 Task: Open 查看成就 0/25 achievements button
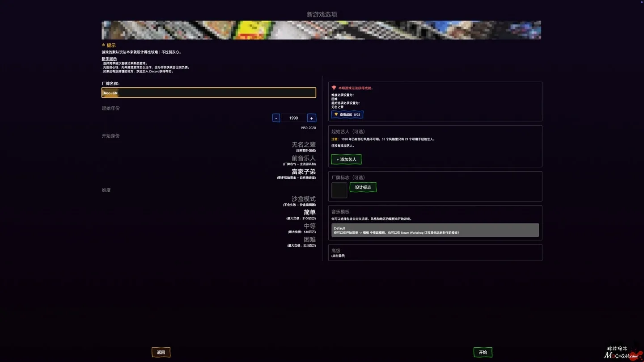(x=347, y=114)
